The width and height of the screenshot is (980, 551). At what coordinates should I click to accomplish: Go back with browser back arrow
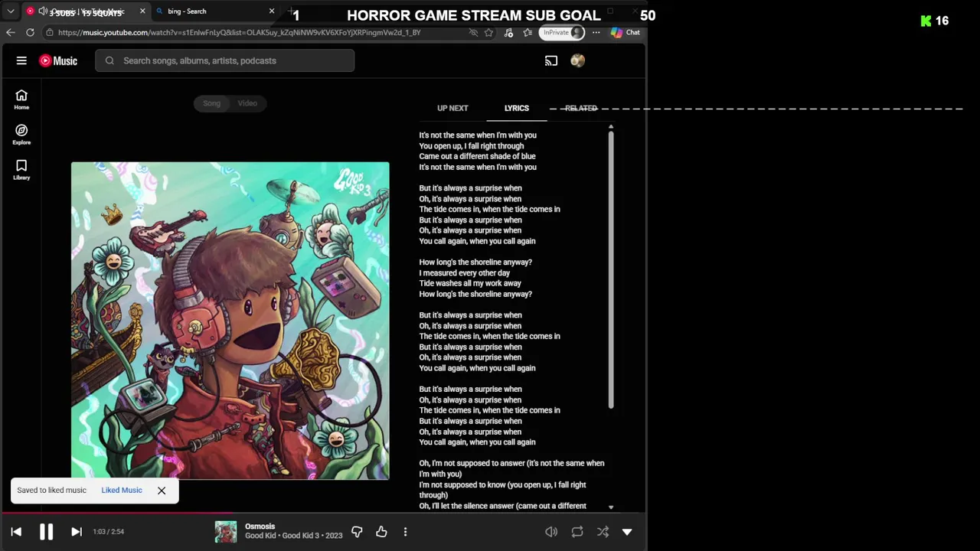(x=10, y=32)
